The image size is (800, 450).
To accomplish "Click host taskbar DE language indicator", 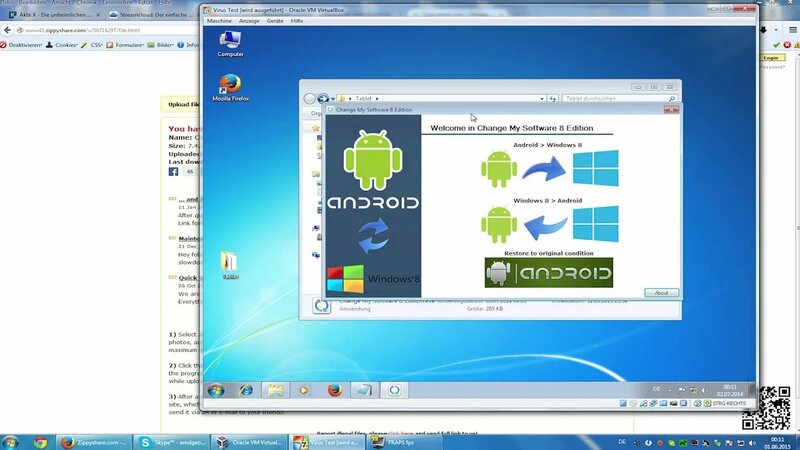I will (x=622, y=442).
